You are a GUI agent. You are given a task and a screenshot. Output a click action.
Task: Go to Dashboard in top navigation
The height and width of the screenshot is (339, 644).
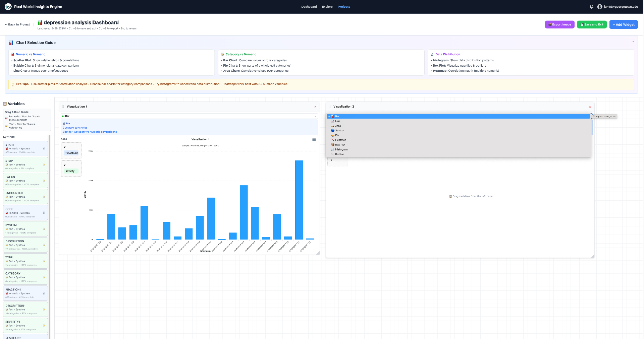coord(309,7)
